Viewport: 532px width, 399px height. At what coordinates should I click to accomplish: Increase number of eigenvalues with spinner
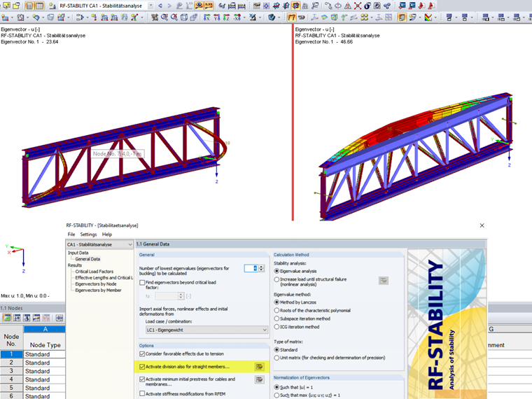point(261,267)
